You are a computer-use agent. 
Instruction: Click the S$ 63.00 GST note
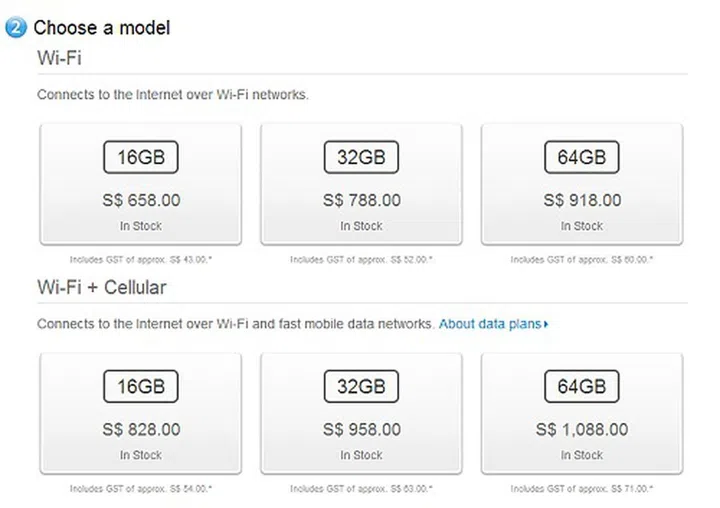[x=361, y=489]
